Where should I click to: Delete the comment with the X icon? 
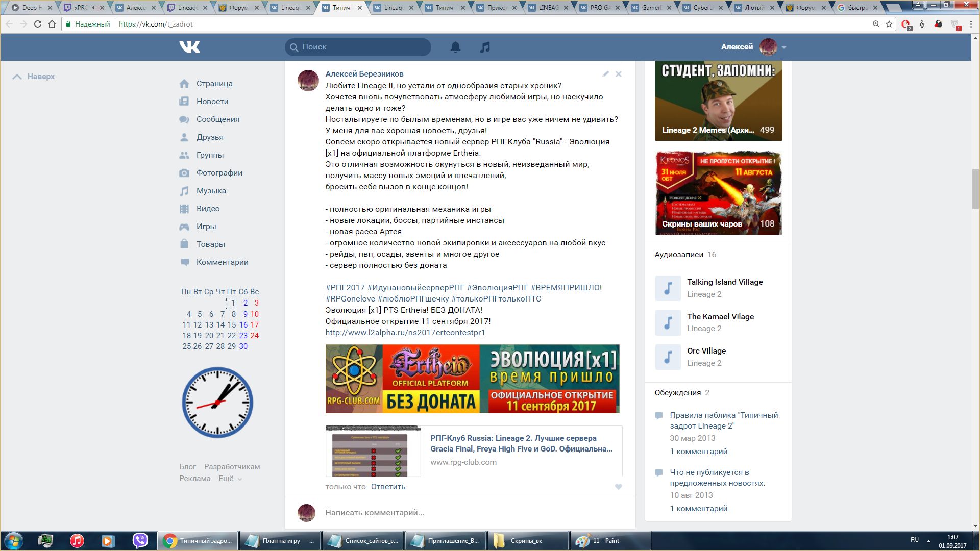click(619, 74)
